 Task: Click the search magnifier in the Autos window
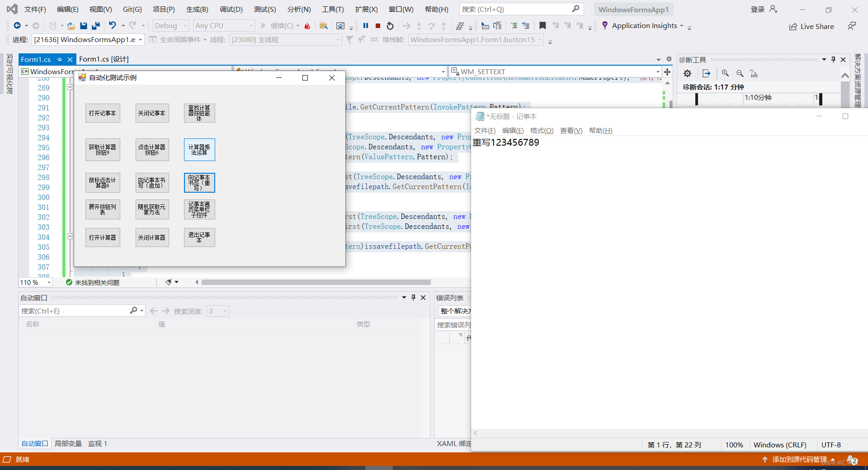[x=133, y=310]
